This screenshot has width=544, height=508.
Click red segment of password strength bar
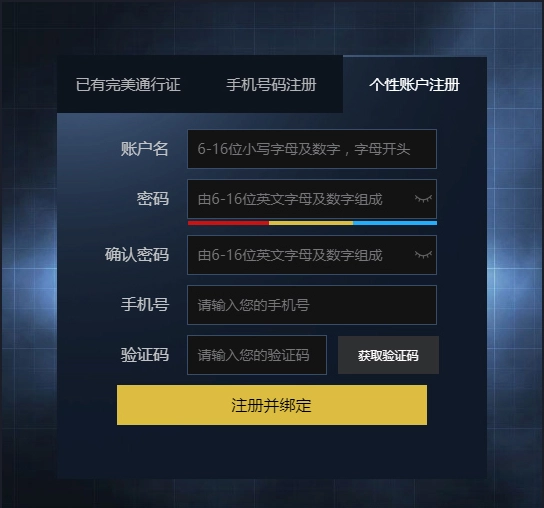[x=228, y=223]
